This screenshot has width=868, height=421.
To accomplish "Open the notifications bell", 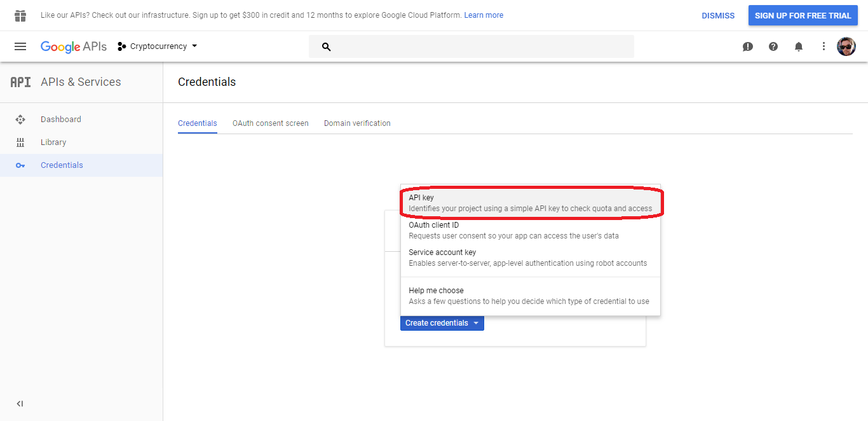I will click(799, 46).
